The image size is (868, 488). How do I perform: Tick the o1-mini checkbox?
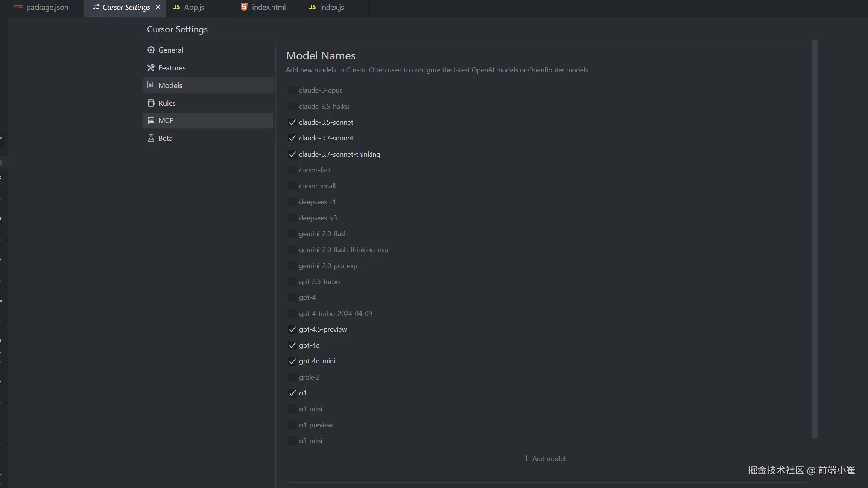(292, 409)
